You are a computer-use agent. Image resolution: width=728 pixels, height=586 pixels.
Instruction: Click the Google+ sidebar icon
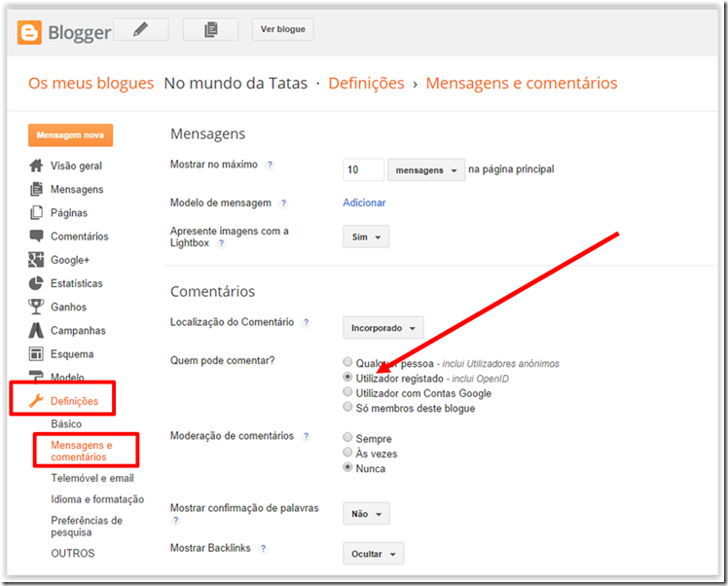tap(36, 260)
